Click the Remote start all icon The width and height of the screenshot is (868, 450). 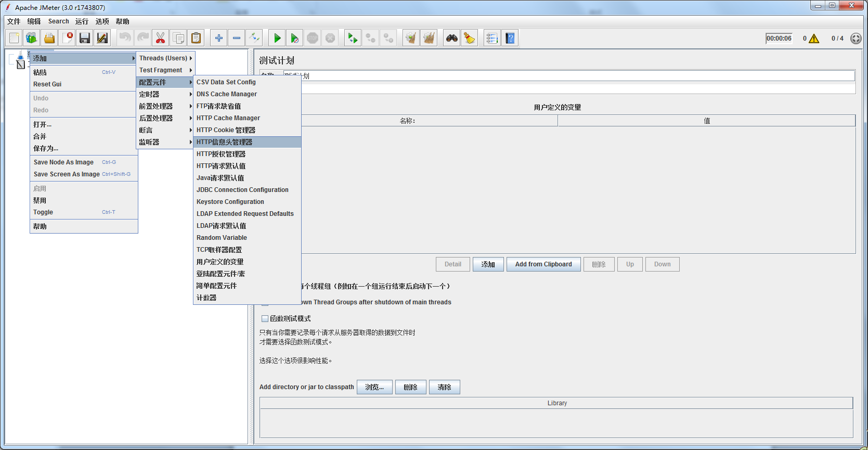pos(353,38)
